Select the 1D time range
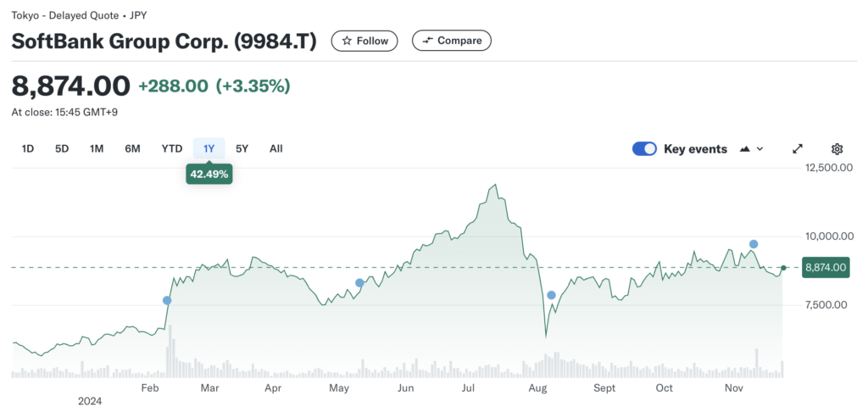Viewport: 868px width, 417px height. coord(28,148)
